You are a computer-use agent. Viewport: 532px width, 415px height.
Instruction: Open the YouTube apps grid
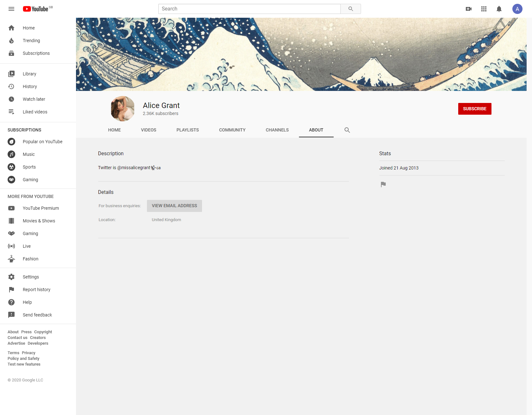[x=484, y=9]
